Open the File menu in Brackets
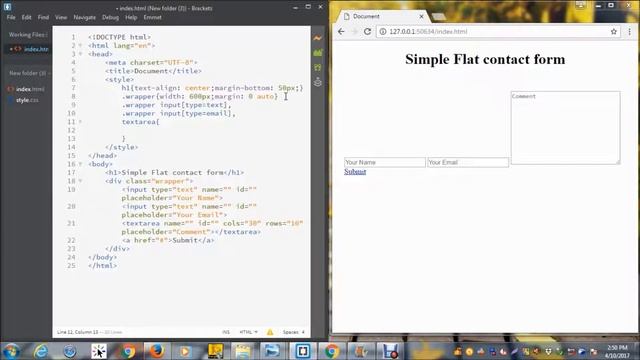640x360 pixels. (11, 17)
